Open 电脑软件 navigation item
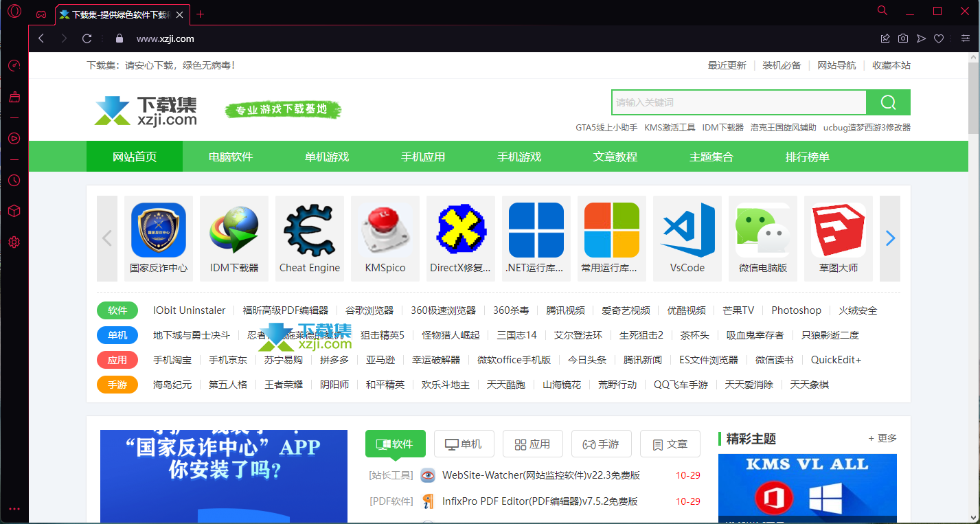This screenshot has height=524, width=980. click(231, 157)
